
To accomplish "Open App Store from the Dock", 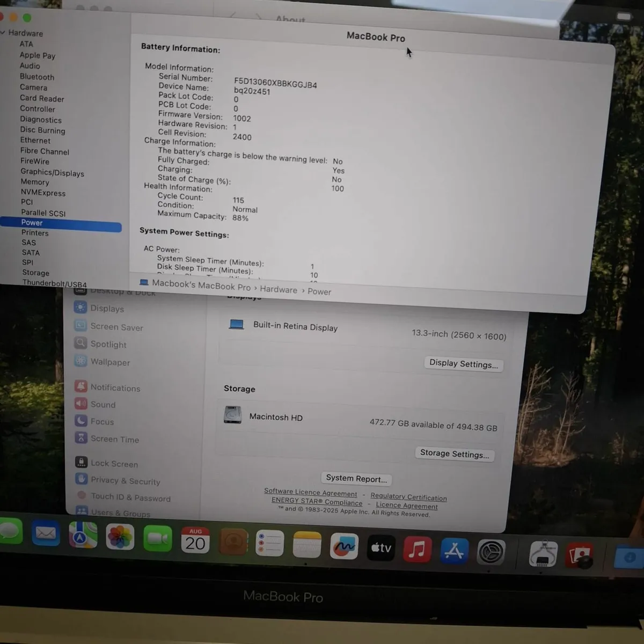I will (454, 551).
